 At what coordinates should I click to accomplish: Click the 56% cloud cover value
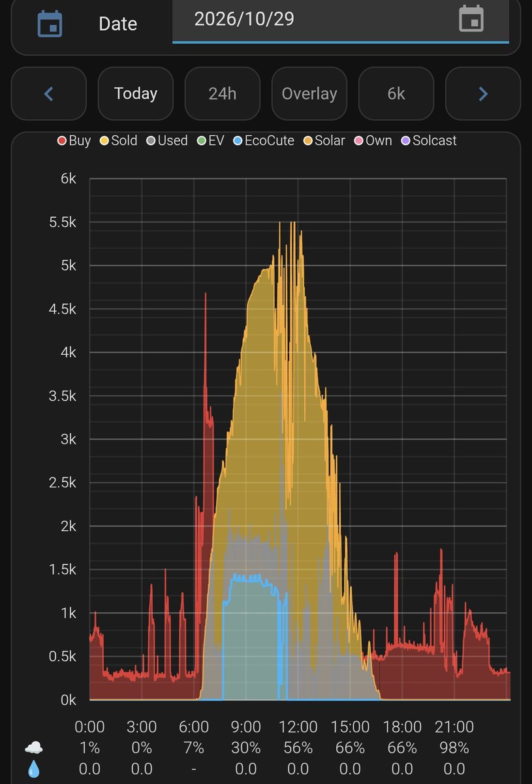pyautogui.click(x=298, y=748)
